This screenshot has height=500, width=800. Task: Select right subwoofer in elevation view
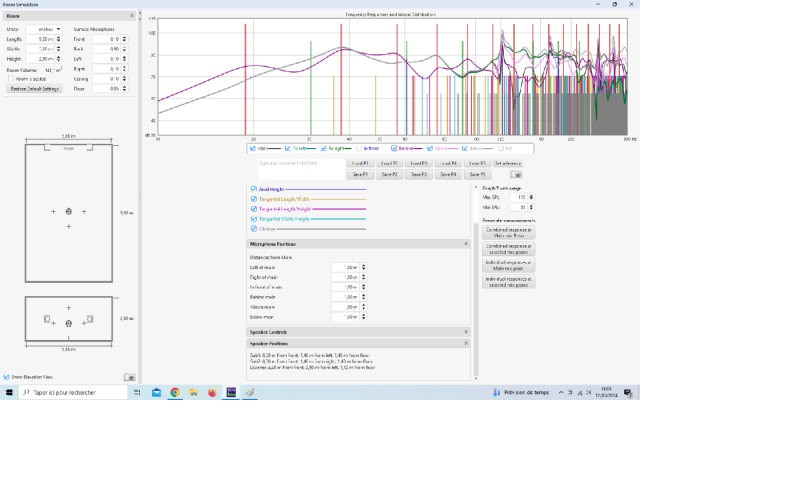pyautogui.click(x=90, y=319)
